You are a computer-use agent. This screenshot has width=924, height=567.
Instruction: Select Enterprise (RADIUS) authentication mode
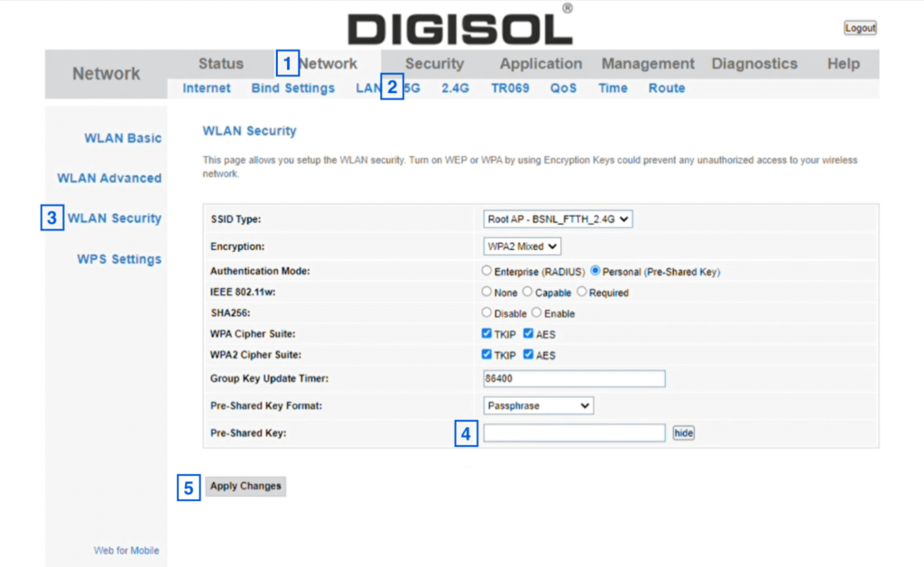point(485,271)
